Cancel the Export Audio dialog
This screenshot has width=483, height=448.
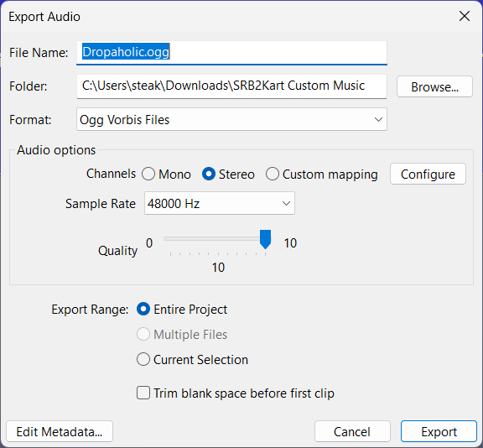[x=352, y=431]
